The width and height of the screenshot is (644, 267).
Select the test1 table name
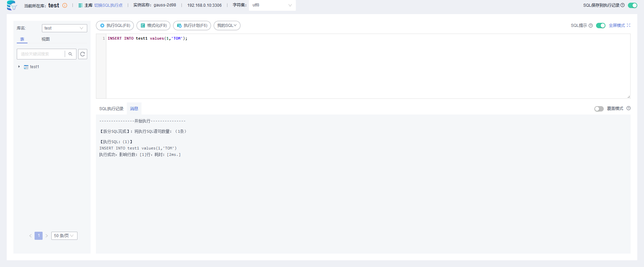pos(35,67)
